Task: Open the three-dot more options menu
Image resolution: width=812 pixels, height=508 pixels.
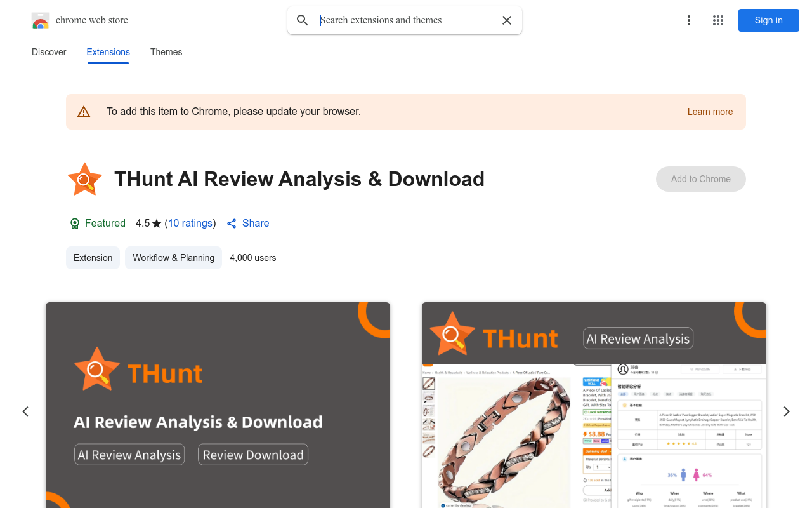Action: tap(689, 20)
